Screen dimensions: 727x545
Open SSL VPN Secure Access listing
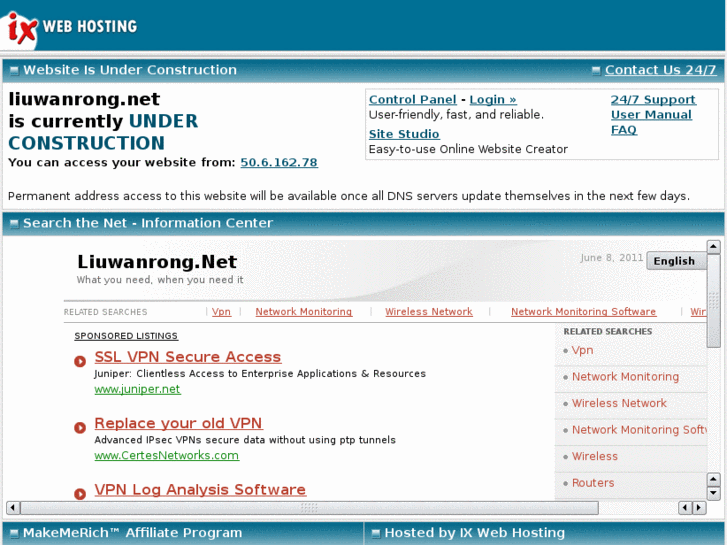point(188,357)
